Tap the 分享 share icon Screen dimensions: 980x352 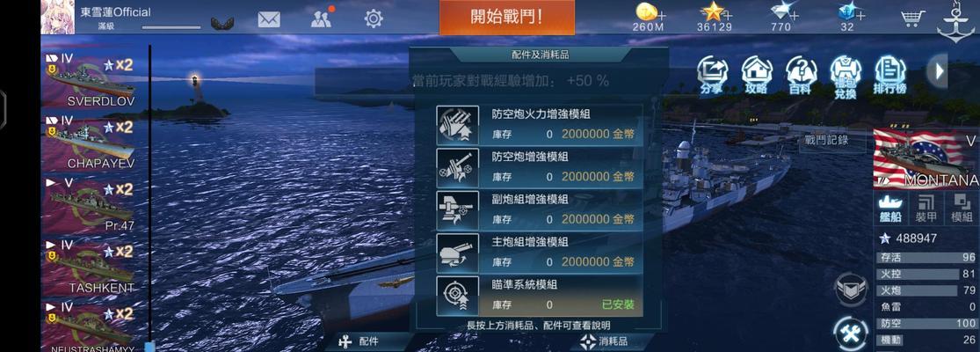[711, 75]
